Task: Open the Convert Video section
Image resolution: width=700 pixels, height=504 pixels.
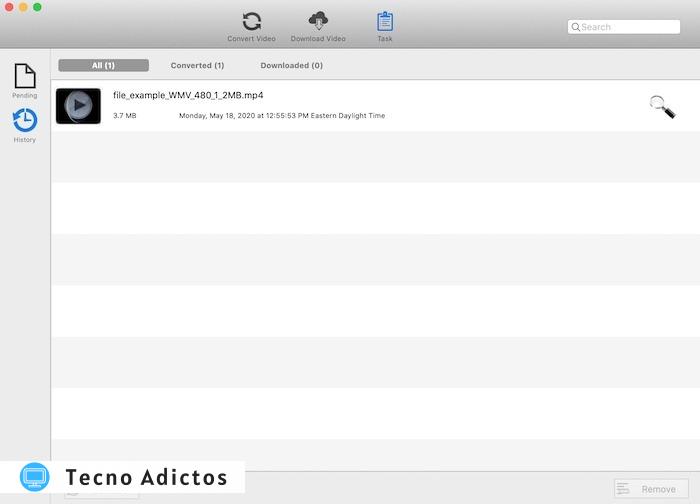Action: [251, 25]
